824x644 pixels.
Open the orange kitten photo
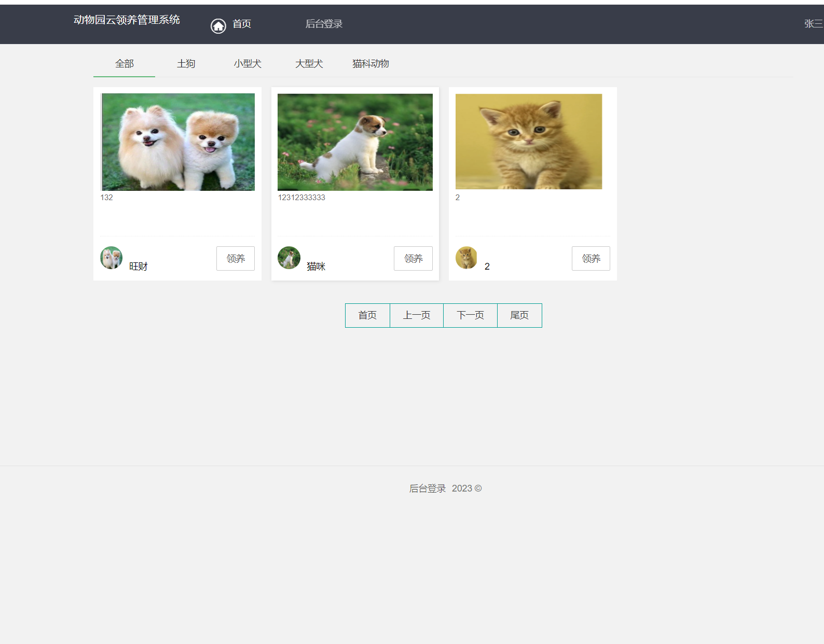point(528,142)
